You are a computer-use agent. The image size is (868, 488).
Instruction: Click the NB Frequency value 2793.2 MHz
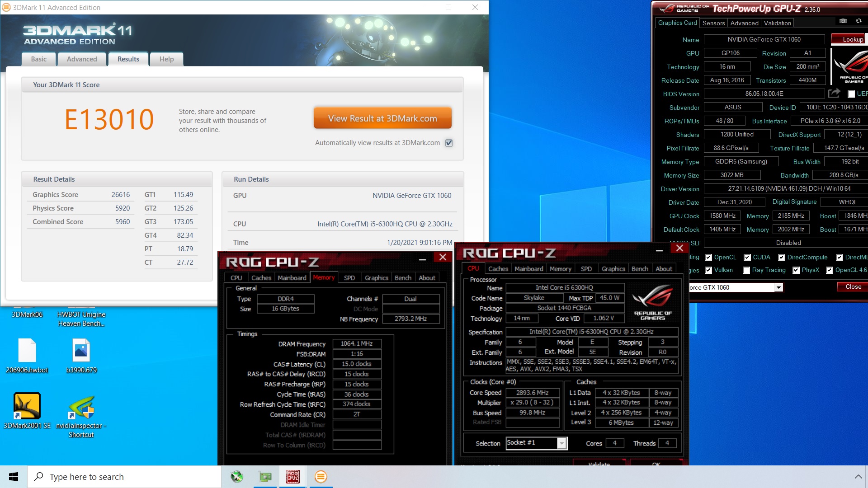click(410, 319)
